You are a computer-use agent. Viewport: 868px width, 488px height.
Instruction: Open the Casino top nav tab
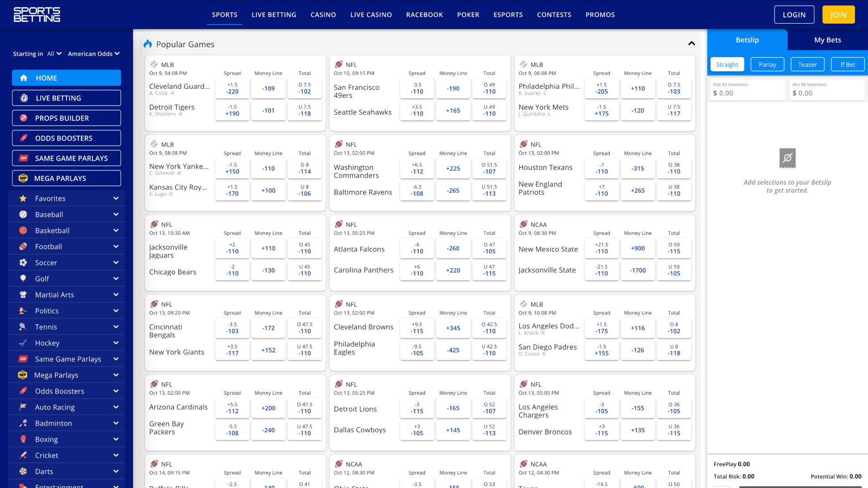click(323, 15)
